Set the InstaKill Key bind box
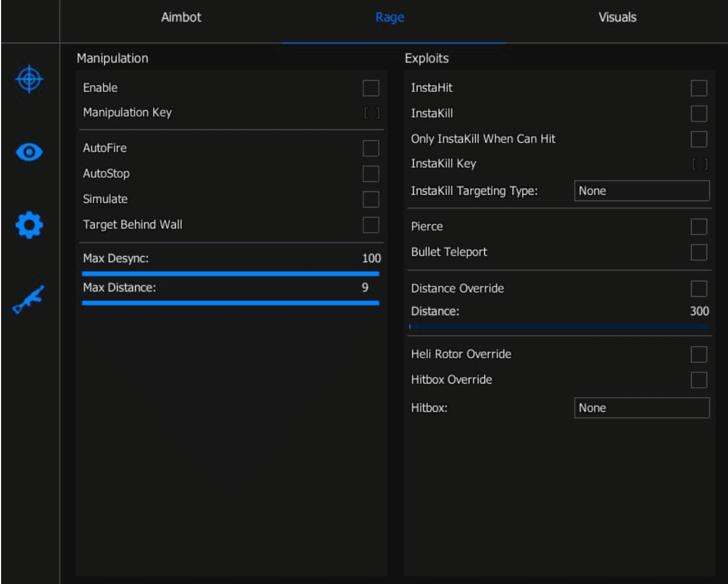The width and height of the screenshot is (728, 584). (x=699, y=164)
